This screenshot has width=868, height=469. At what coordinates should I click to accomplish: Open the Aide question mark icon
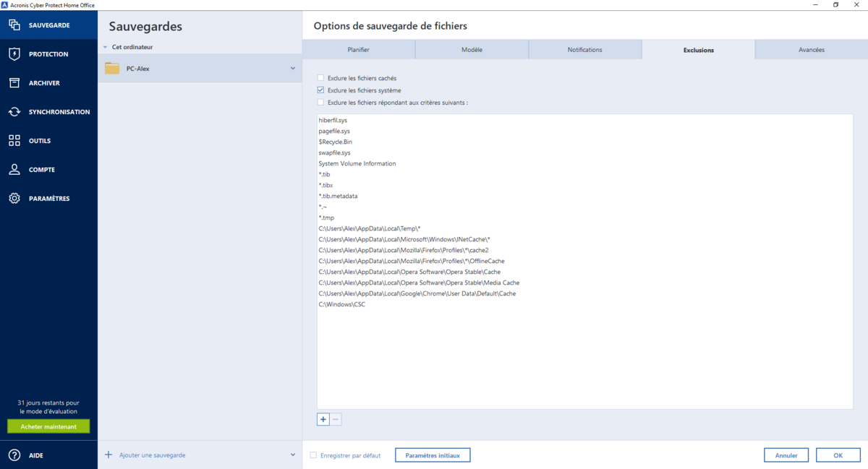pos(14,455)
